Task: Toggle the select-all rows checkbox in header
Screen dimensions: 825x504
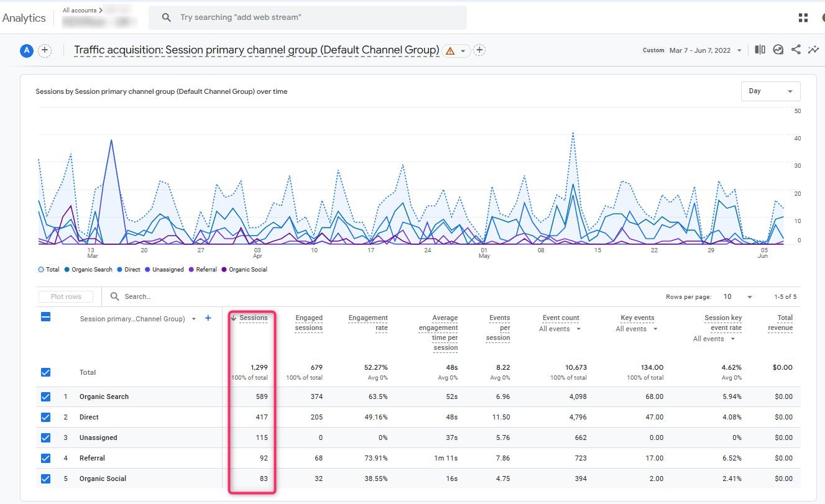Action: click(45, 317)
